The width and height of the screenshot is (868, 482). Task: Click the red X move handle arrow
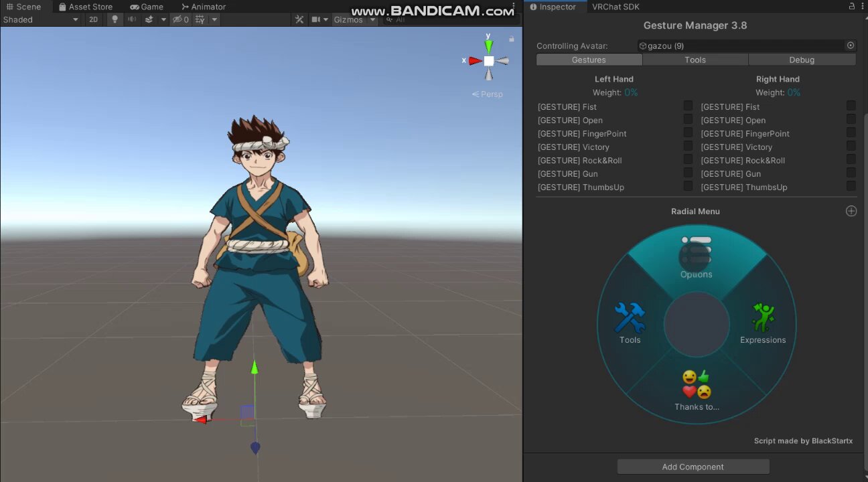point(200,420)
